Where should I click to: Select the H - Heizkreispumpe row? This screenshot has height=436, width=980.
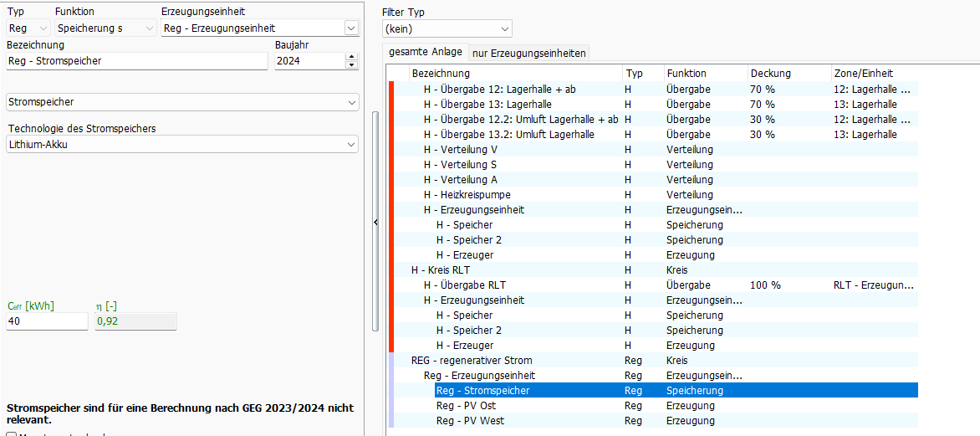(x=467, y=195)
